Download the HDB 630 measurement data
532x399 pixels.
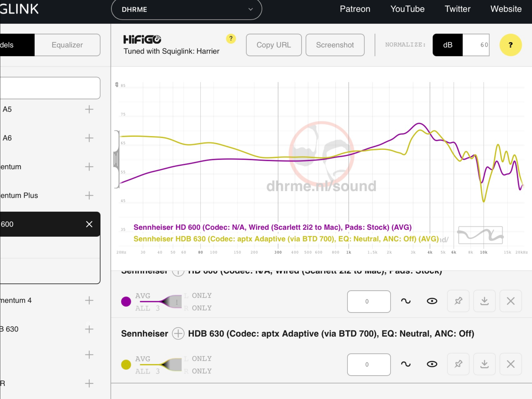pos(484,364)
